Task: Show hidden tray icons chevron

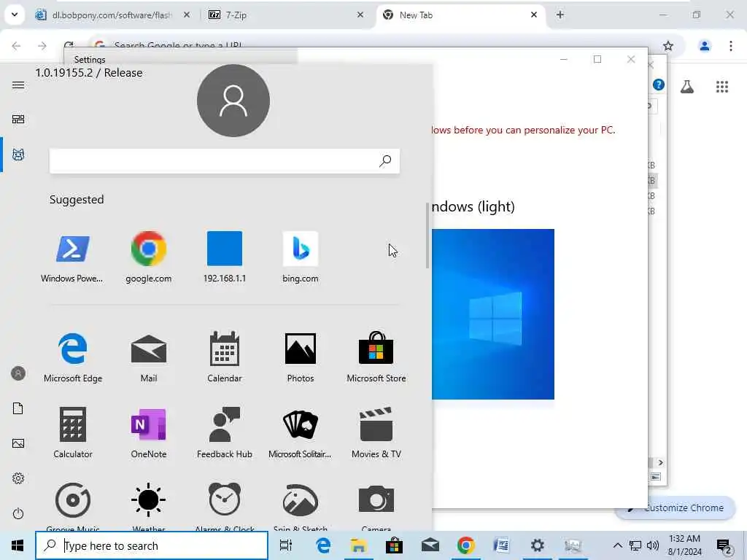Action: 617,545
